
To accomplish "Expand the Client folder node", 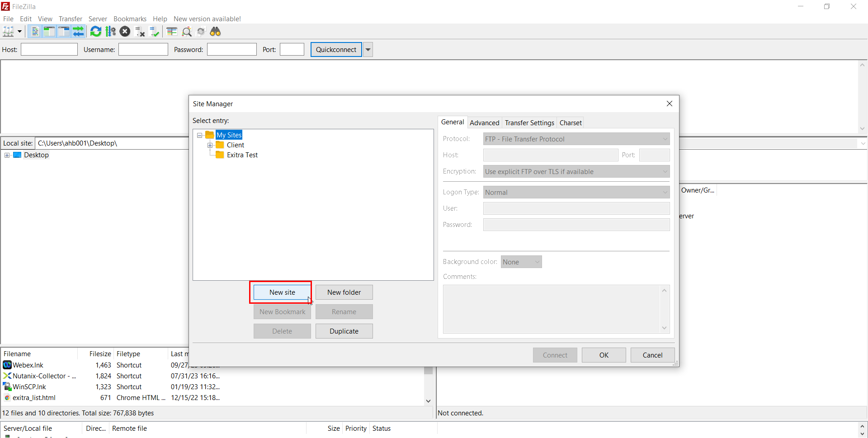I will (210, 145).
